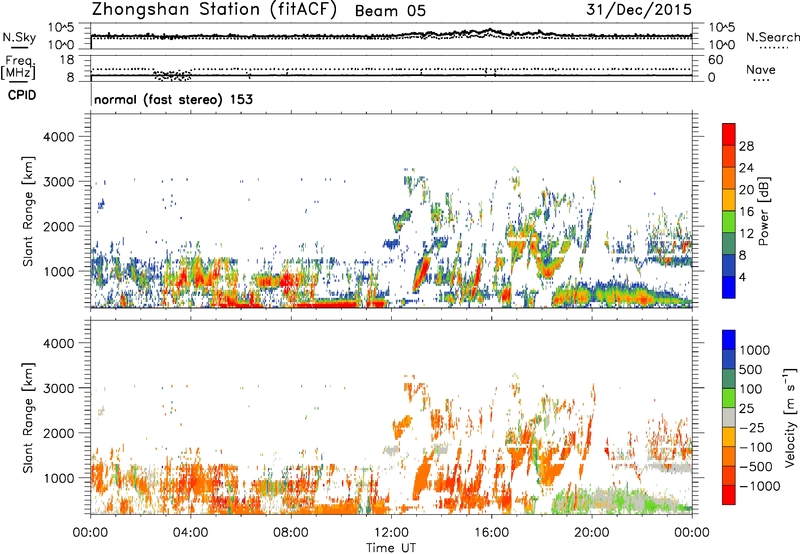Select the "N.Sky" legend label
The image size is (800, 554).
coord(19,37)
